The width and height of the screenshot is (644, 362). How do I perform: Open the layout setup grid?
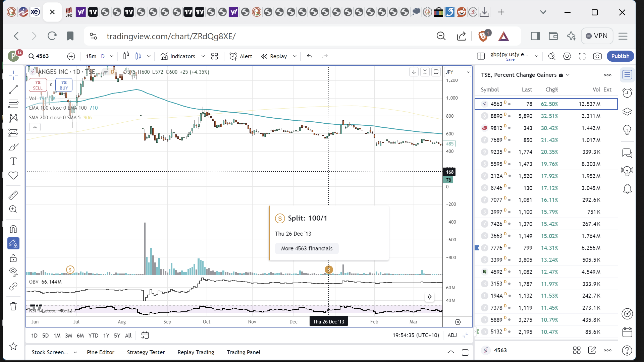click(x=481, y=56)
